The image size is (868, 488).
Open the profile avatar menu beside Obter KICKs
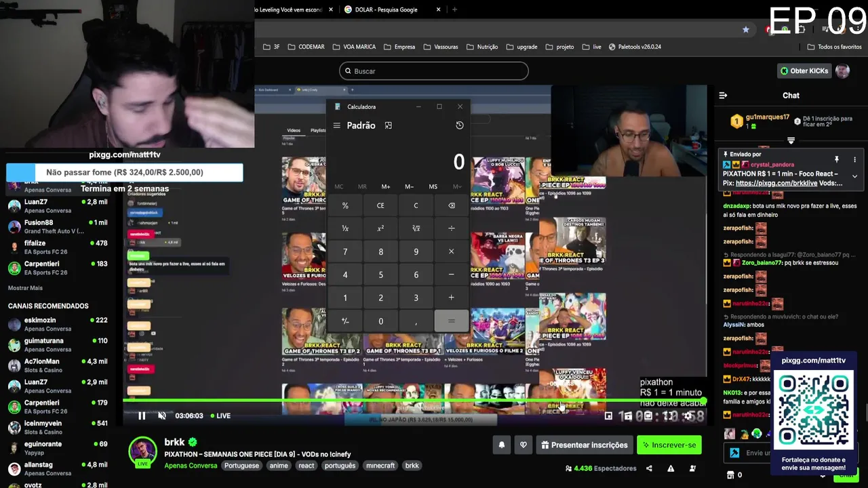[x=842, y=70]
